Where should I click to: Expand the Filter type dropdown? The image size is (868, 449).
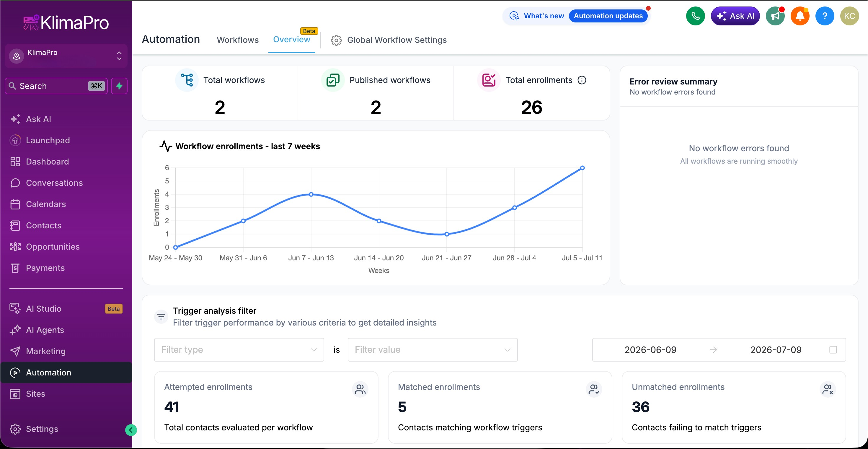(239, 349)
